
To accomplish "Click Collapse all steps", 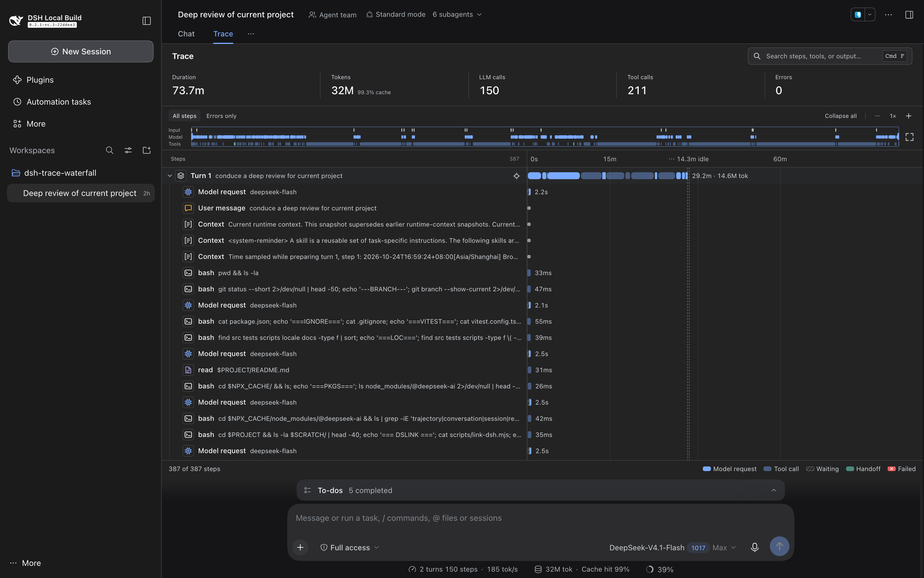I will (x=840, y=116).
